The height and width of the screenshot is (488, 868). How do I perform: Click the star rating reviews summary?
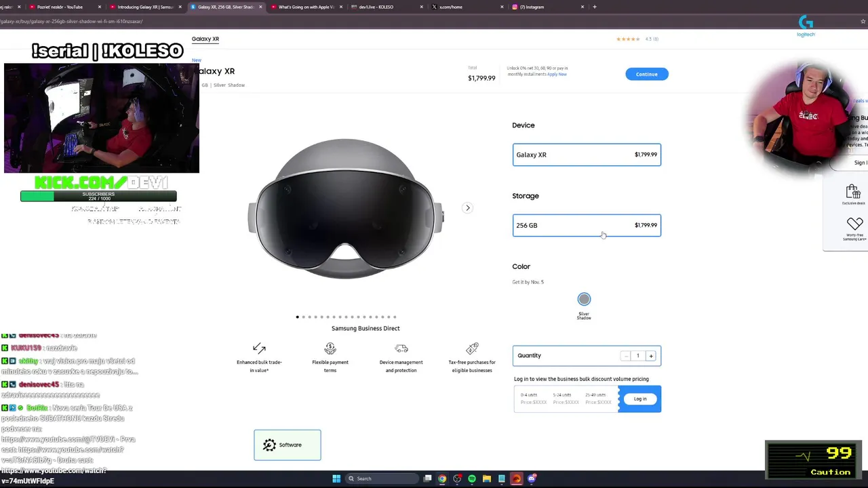point(637,39)
